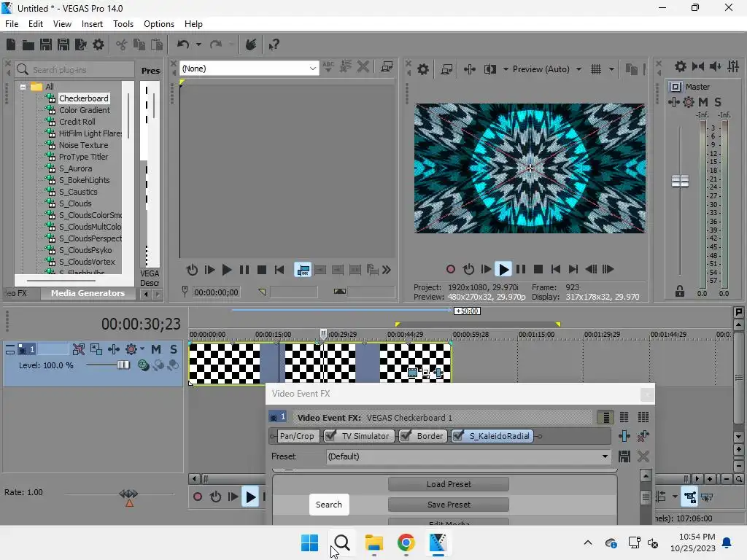Click the Remove Selected Plug-In icon
This screenshot has height=560, width=747.
[643, 436]
